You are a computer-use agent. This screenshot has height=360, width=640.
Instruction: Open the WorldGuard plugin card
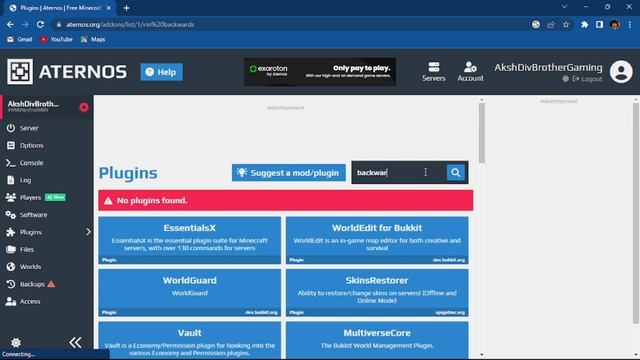pyautogui.click(x=189, y=293)
